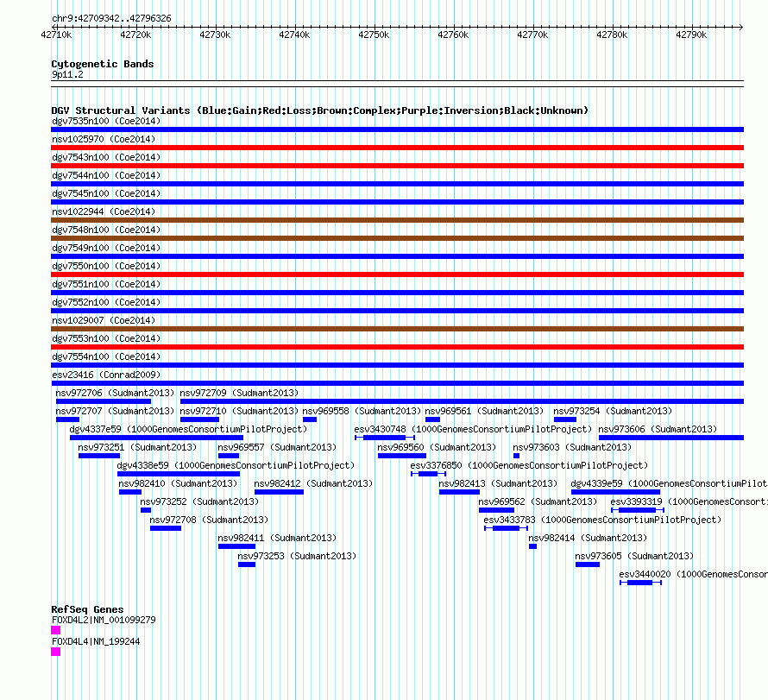The image size is (768, 700).
Task: Click the esv23416 (Conrad2009) label
Action: click(106, 375)
